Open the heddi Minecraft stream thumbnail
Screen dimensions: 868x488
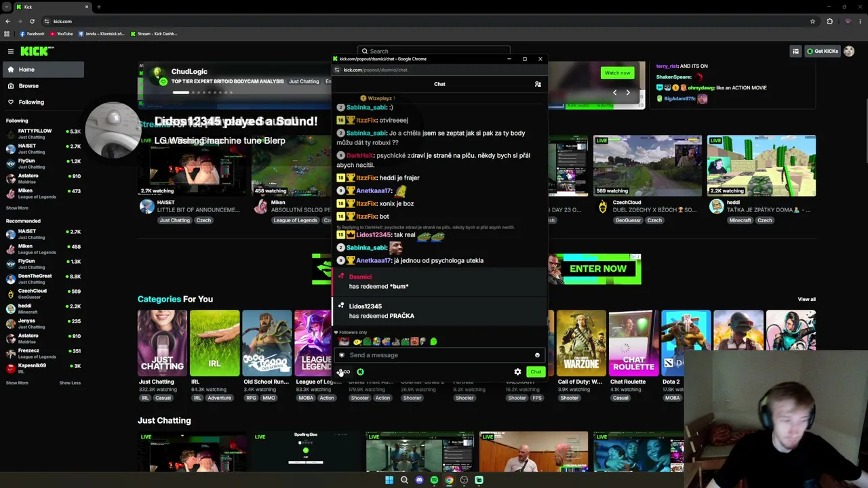pos(762,166)
